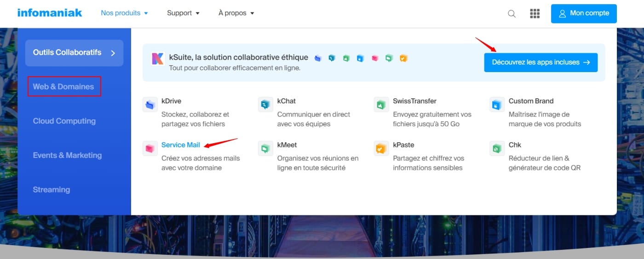Click the small pink mail icon in kSuite banner
This screenshot has height=259, width=644.
[x=375, y=58]
